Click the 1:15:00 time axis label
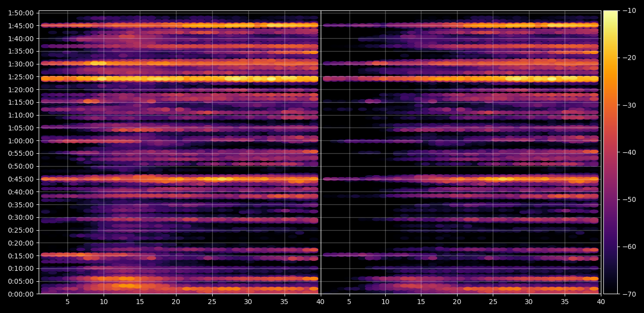 [x=21, y=102]
